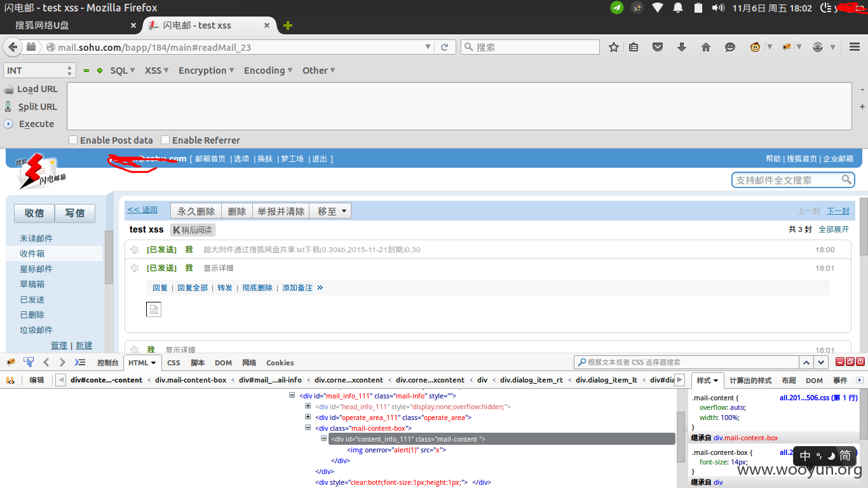
Task: Toggle star on 18:00 sent message
Action: [x=135, y=250]
